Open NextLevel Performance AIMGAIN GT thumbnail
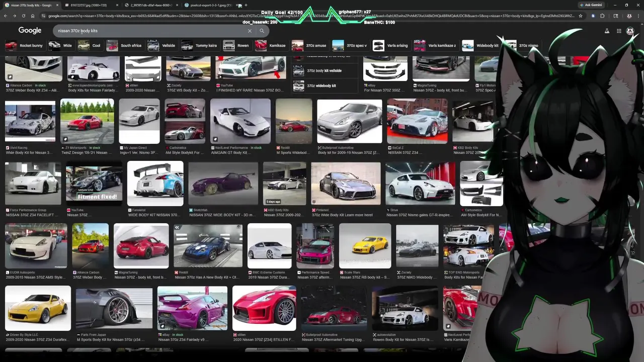Image resolution: width=644 pixels, height=362 pixels. (240, 122)
